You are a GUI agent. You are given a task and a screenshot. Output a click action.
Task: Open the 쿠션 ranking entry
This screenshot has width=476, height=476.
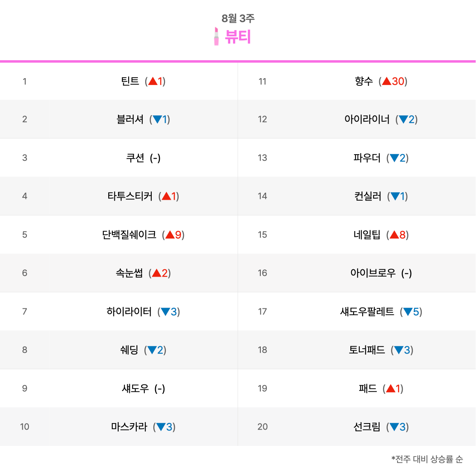(135, 158)
